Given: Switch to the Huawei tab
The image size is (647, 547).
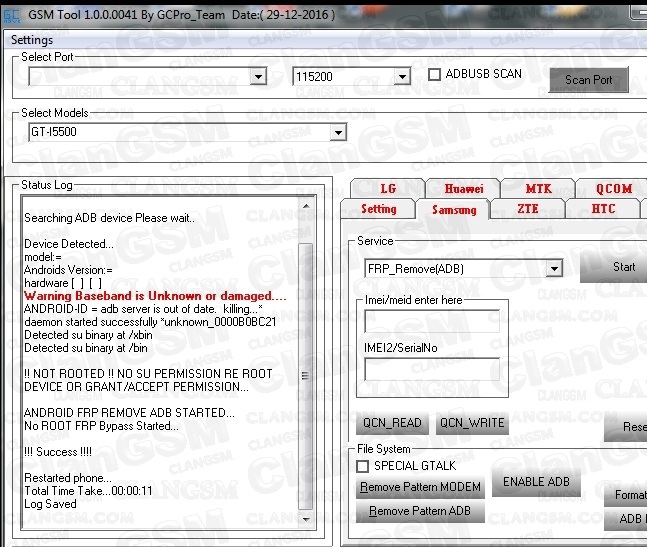Looking at the screenshot, I should pos(463,189).
